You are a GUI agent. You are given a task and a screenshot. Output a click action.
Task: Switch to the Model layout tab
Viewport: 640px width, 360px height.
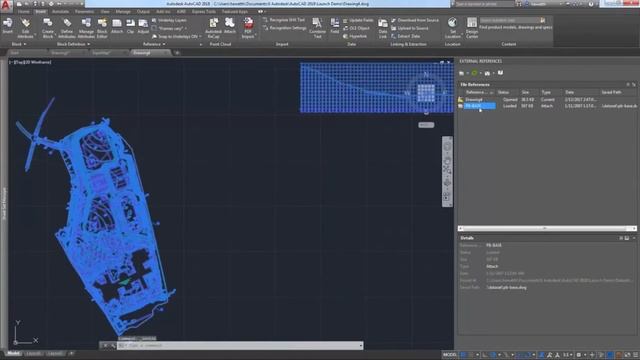(13, 353)
